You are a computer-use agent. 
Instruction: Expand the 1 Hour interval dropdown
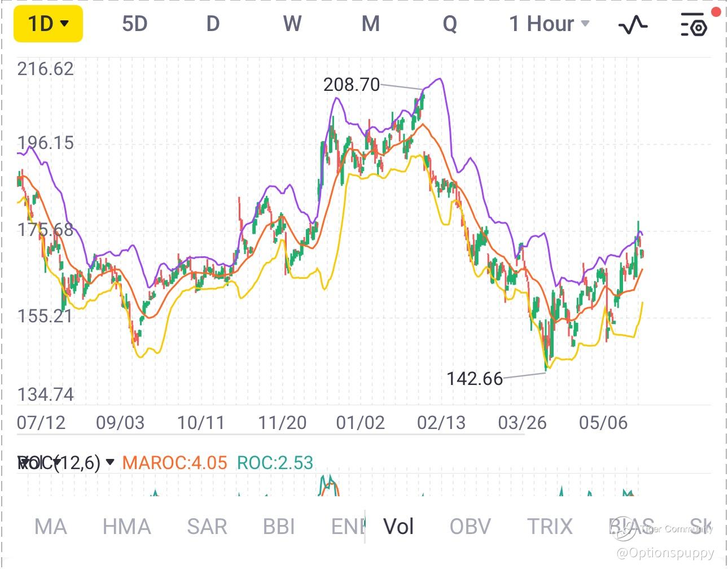549,24
